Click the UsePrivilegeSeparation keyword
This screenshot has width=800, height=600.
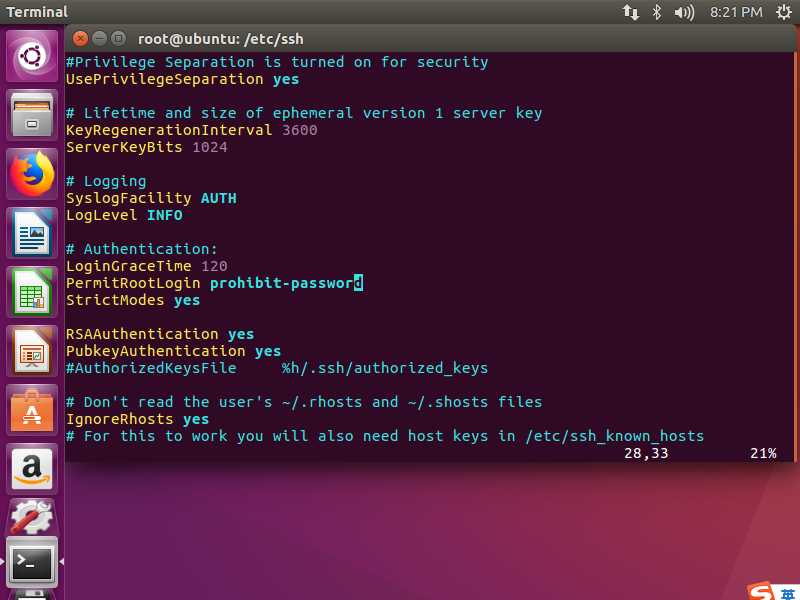point(165,79)
